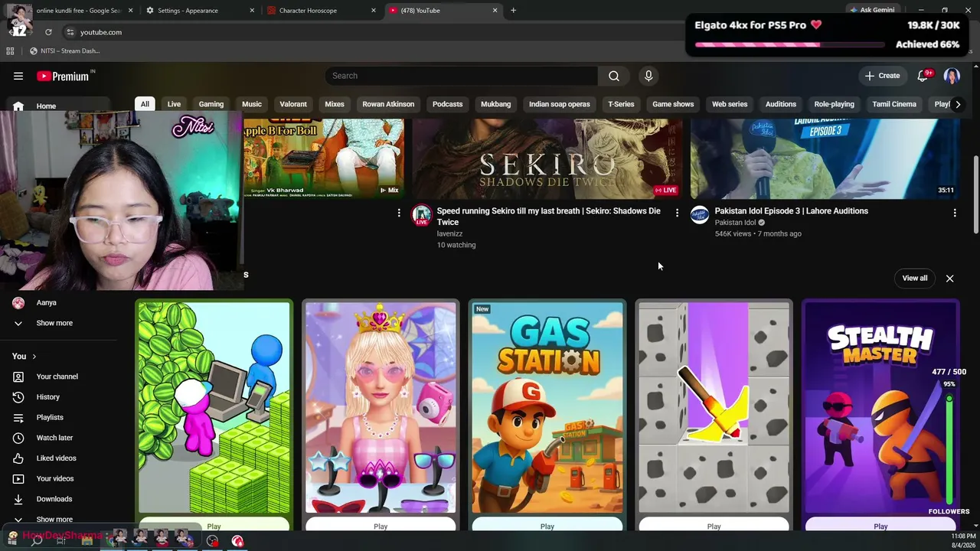This screenshot has height=551, width=980.
Task: Select the Role-playing filter chip
Action: [x=835, y=104]
